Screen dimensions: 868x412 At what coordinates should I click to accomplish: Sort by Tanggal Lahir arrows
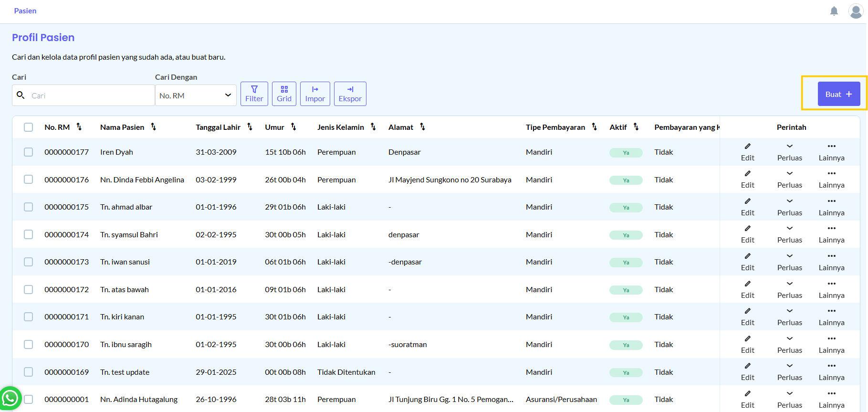[x=250, y=127]
